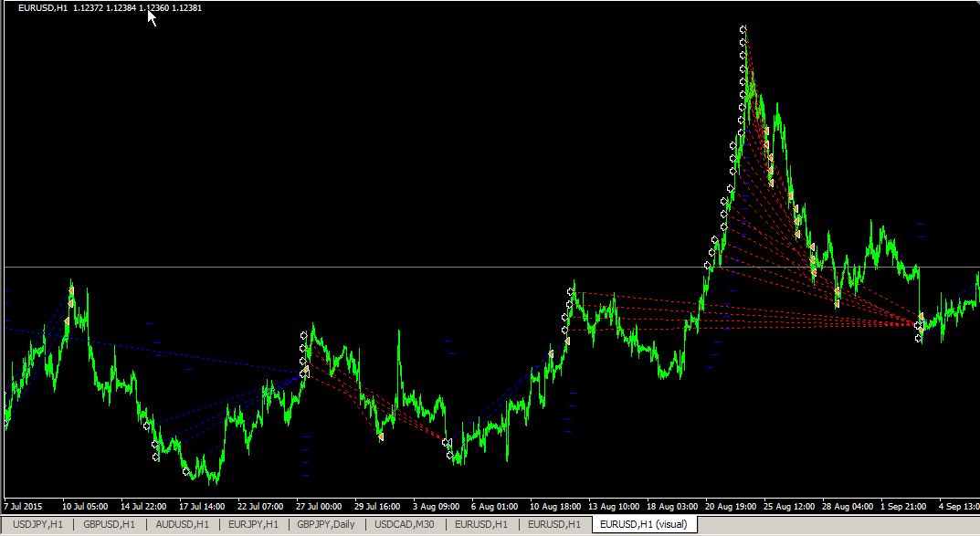Image resolution: width=980 pixels, height=536 pixels.
Task: Open the AUDUSD,H1 chart tab
Action: click(184, 524)
